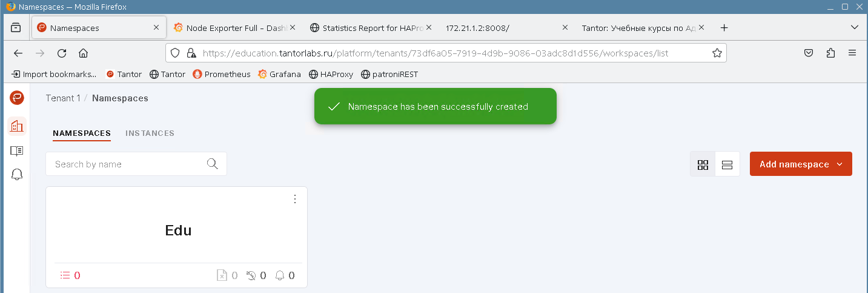The height and width of the screenshot is (293, 868).
Task: Click the Edu card bell alerts icon
Action: pyautogui.click(x=280, y=275)
